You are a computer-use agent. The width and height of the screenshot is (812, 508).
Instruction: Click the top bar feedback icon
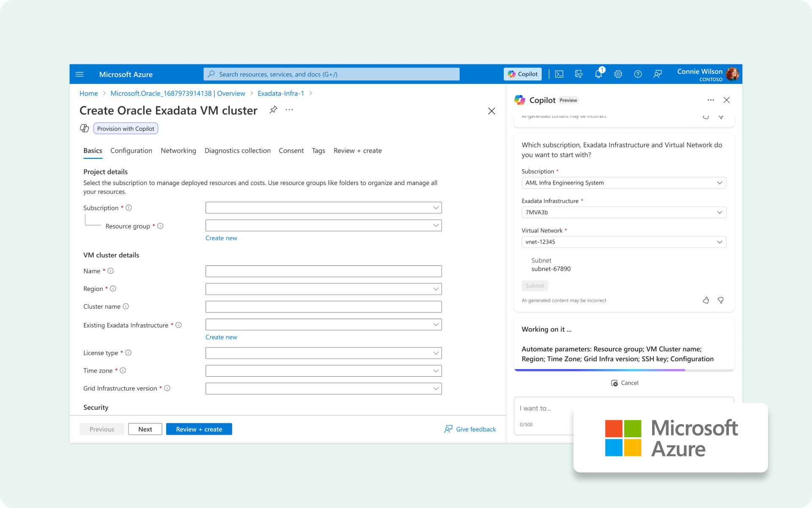pyautogui.click(x=658, y=74)
